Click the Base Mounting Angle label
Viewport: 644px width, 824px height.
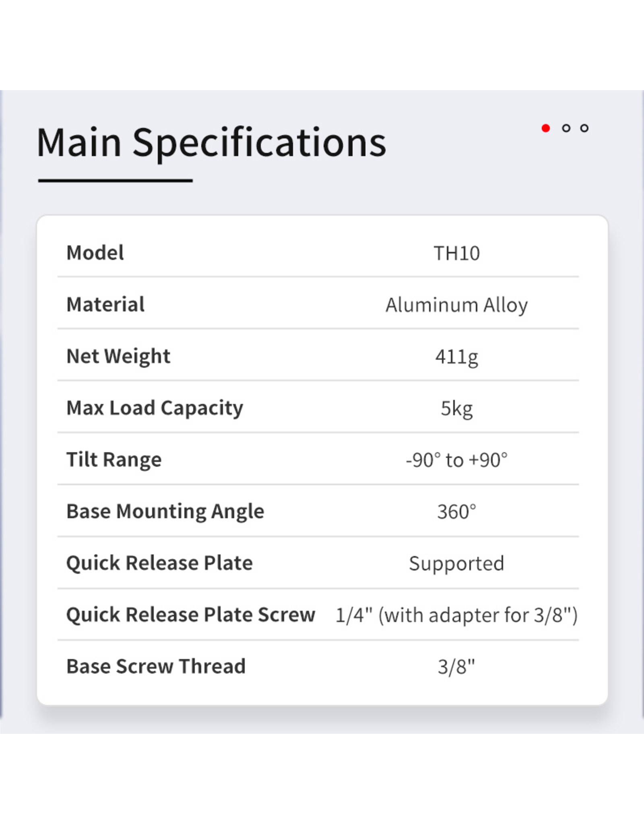[165, 512]
